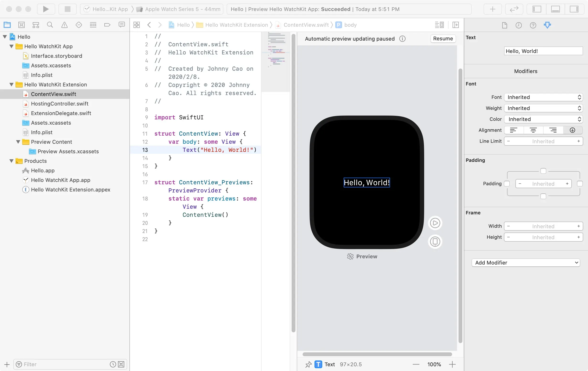Open the Font Weight dropdown
This screenshot has height=371, width=588.
pyautogui.click(x=543, y=108)
